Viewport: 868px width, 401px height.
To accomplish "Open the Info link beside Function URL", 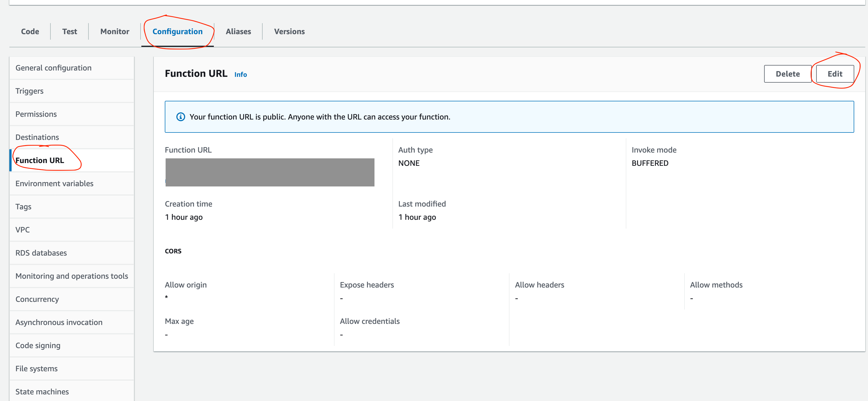I will [240, 74].
